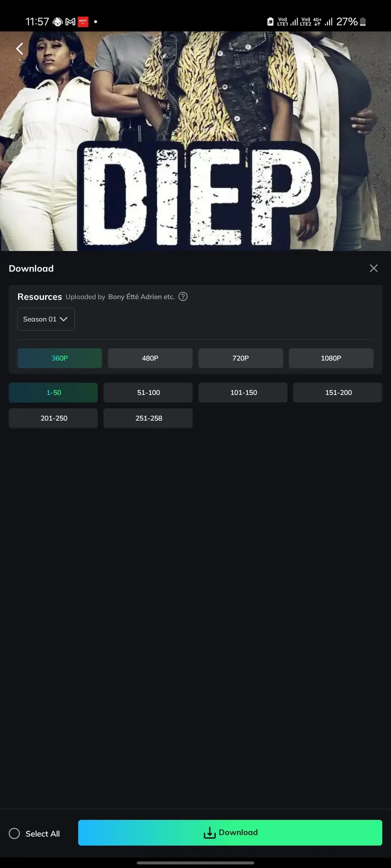The height and width of the screenshot is (868, 391).
Task: Open the Resources help question icon
Action: (x=183, y=297)
